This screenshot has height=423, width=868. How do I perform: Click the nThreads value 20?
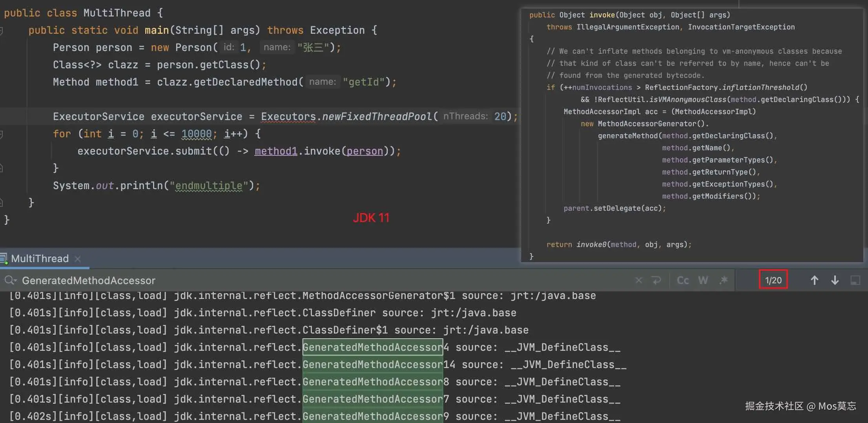pos(500,117)
